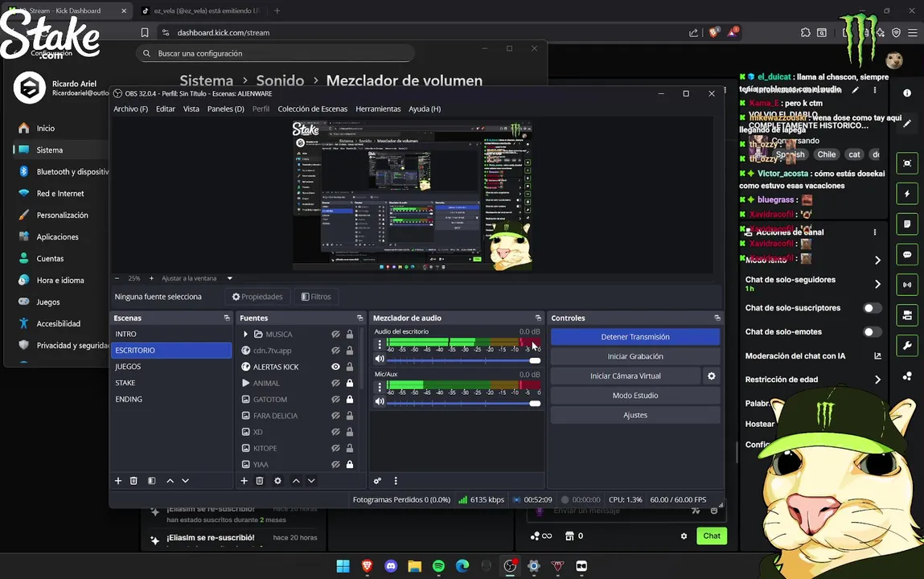Add a new scene with the plus icon

118,481
